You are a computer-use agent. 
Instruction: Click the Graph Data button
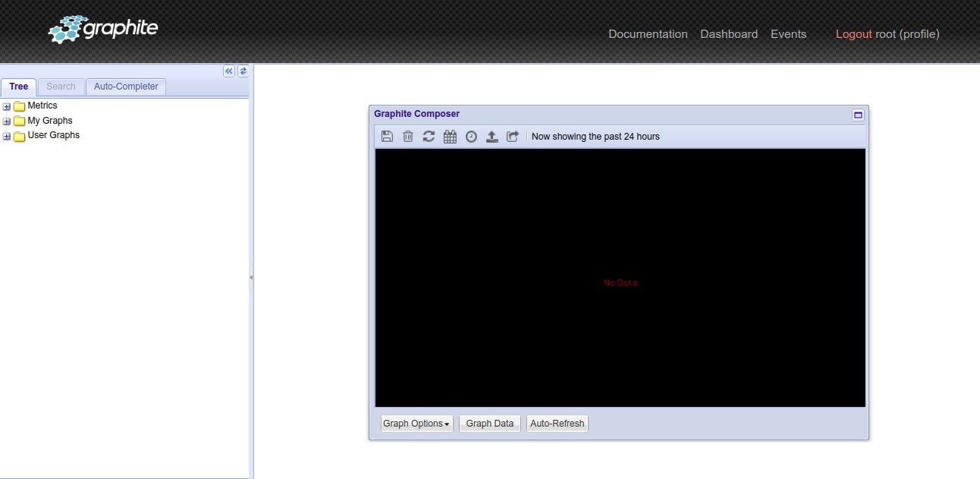click(489, 424)
